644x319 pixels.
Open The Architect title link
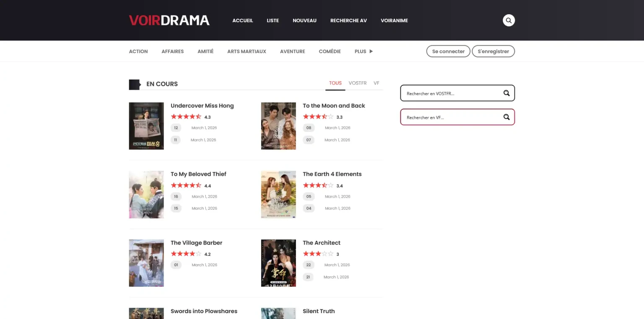coord(322,243)
